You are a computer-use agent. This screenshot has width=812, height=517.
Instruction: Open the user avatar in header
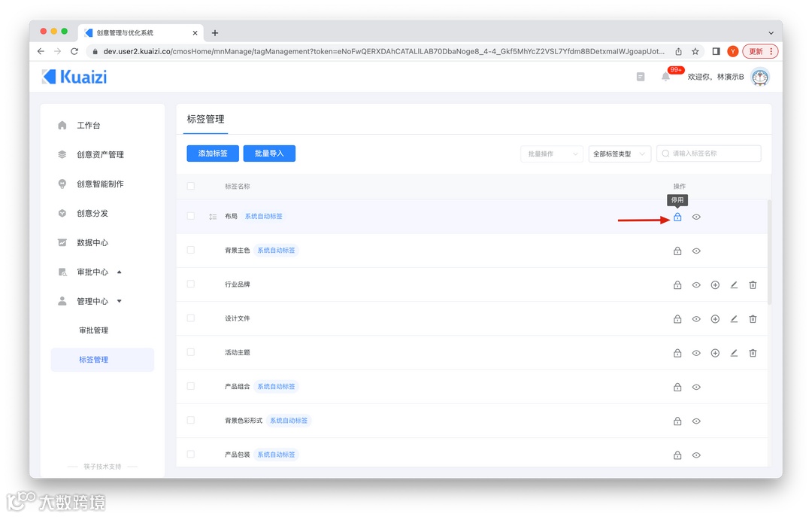[760, 77]
